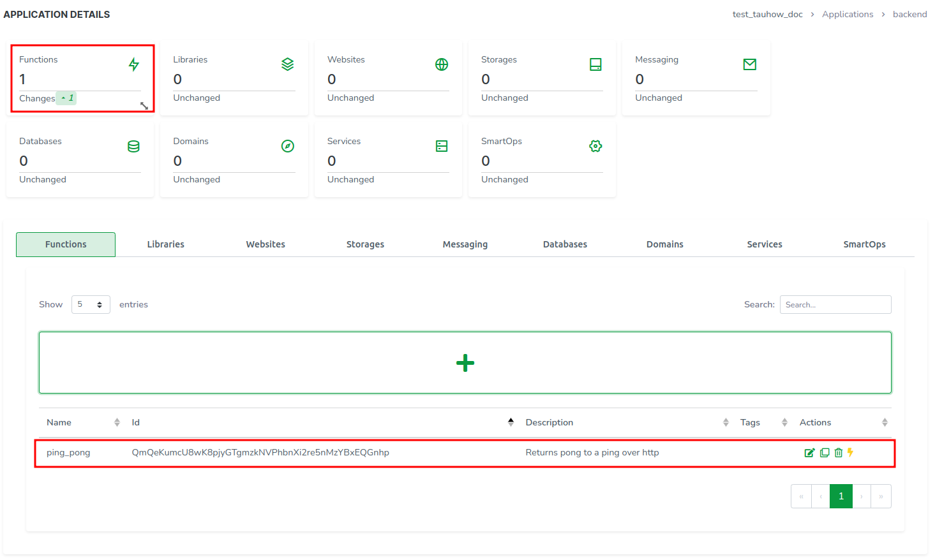
Task: Click the Messaging card envelope icon
Action: 750,64
